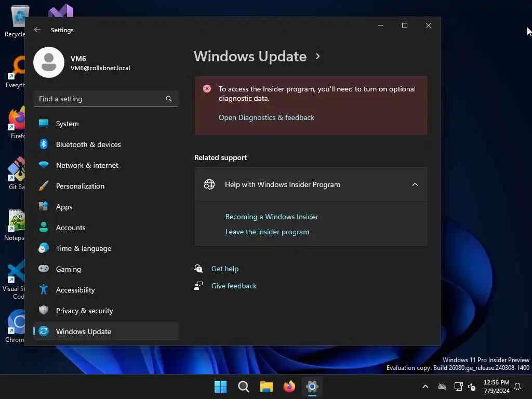Open the Windows Start button on taskbar
This screenshot has width=532, height=399.
[x=220, y=387]
